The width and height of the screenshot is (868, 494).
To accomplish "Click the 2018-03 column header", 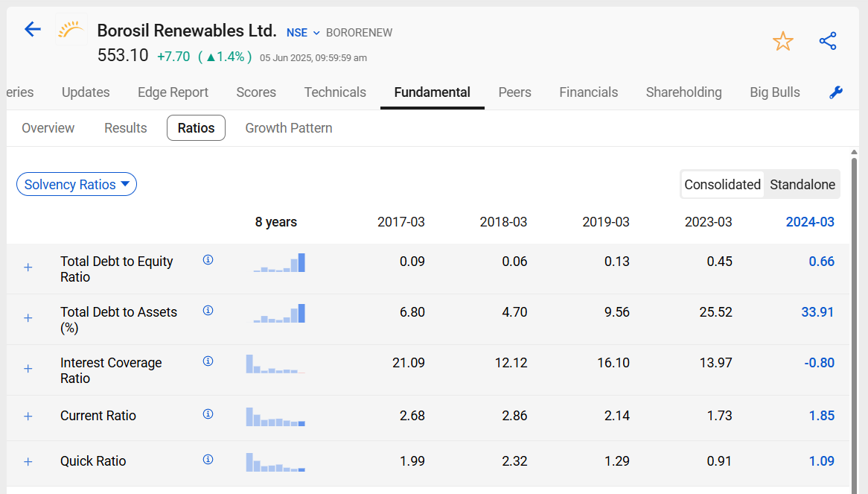I will point(503,222).
